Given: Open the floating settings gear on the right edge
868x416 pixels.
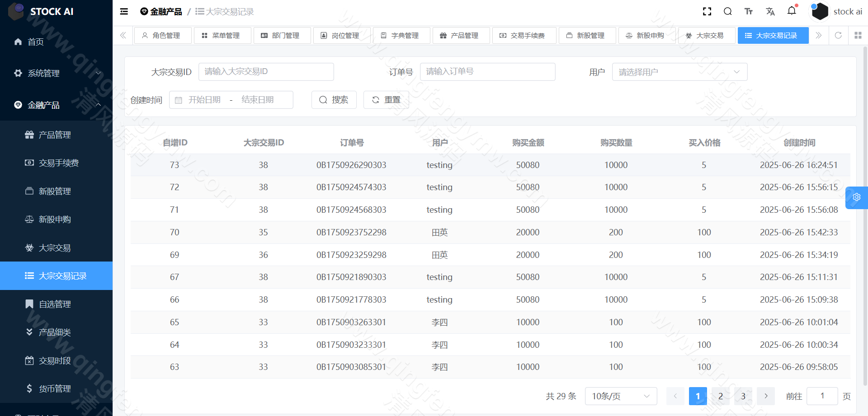Looking at the screenshot, I should pos(857,197).
